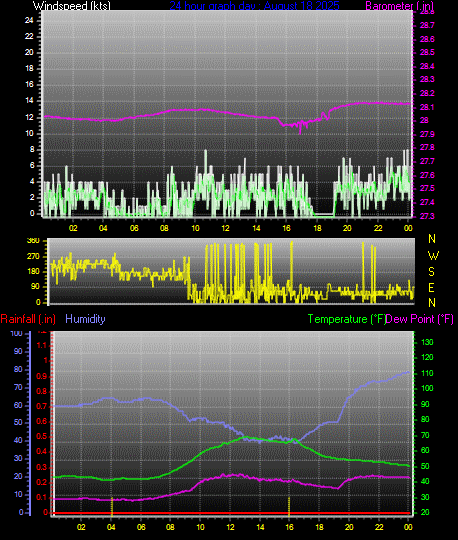458x540 pixels.
Task: Click hour label "18" under the bottom graph
Action: click(x=319, y=527)
